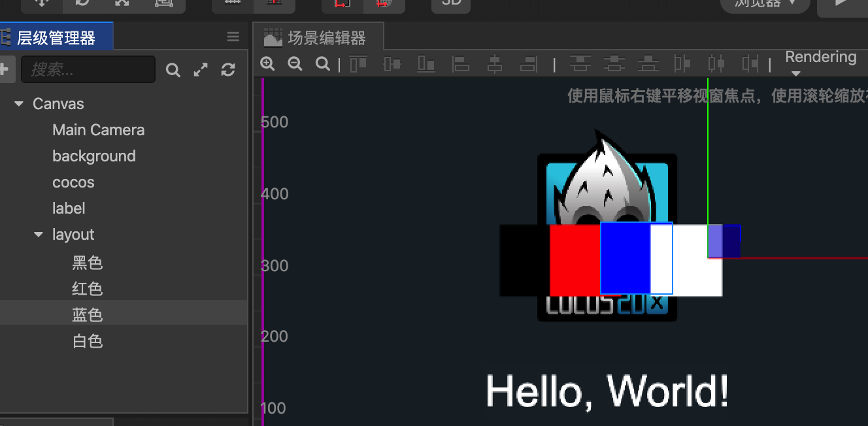Collapse the layout node arrow
The image size is (868, 426).
point(39,235)
